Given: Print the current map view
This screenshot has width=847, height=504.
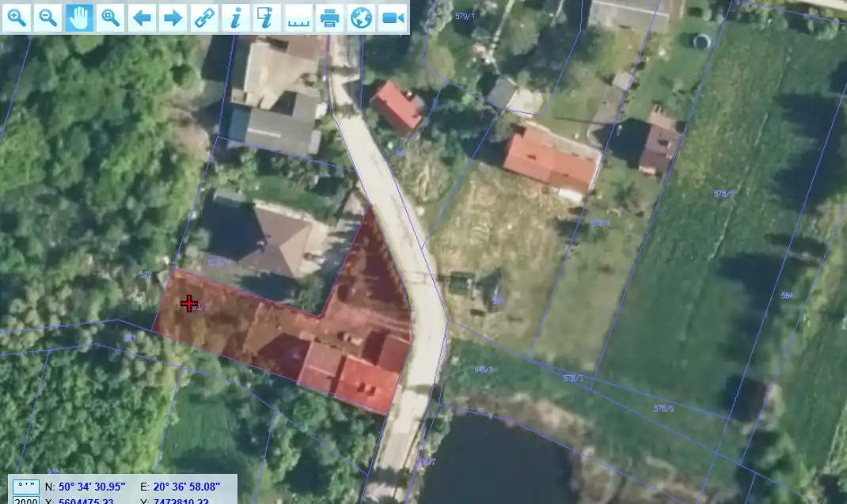Looking at the screenshot, I should [x=329, y=17].
